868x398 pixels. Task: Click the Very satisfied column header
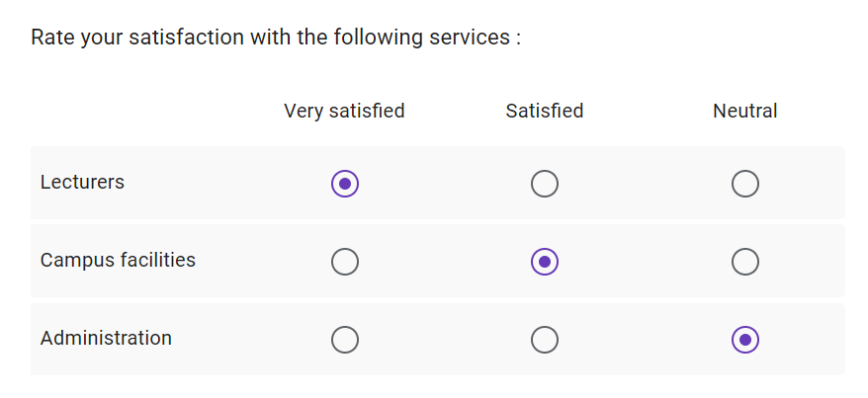344,111
